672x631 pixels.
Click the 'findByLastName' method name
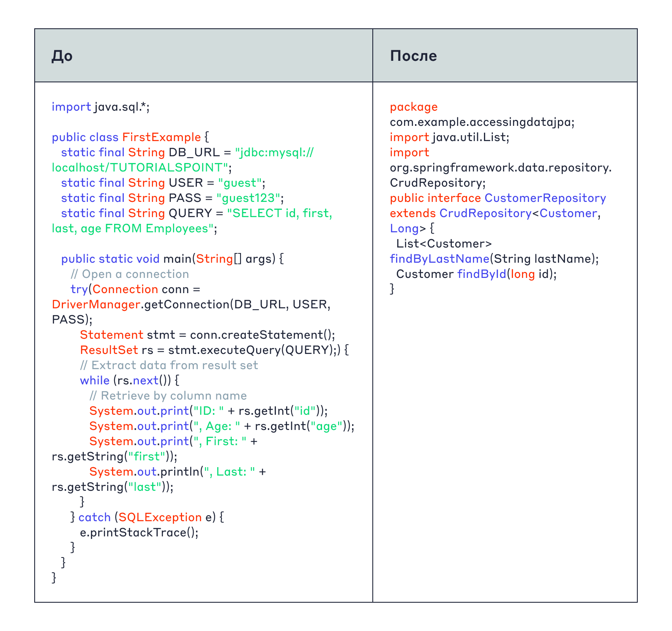click(x=440, y=259)
